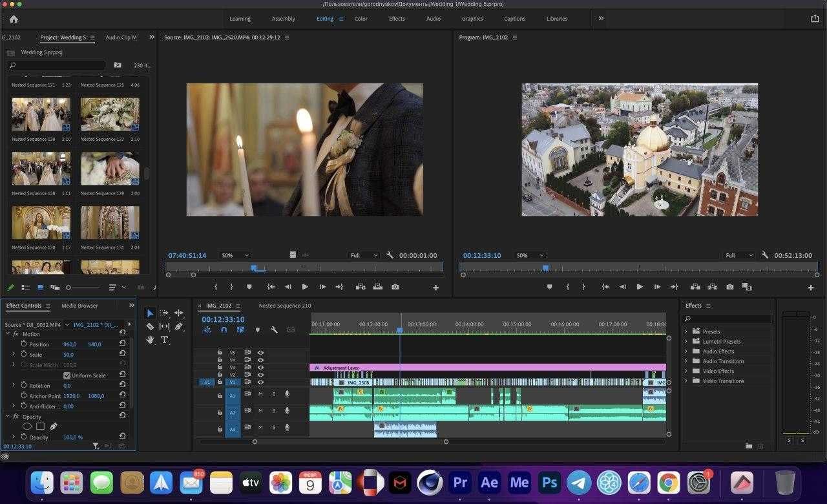
Task: Select the Type tool
Action: (164, 340)
